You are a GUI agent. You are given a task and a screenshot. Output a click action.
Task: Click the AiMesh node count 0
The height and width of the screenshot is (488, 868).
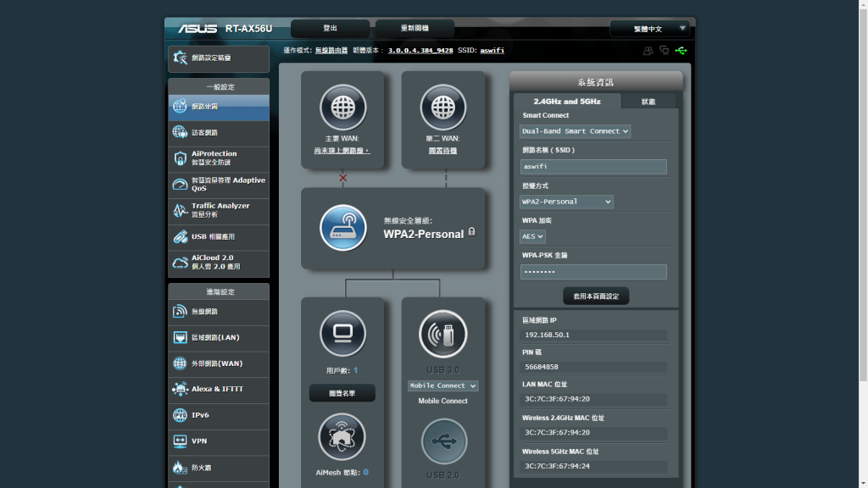[365, 472]
